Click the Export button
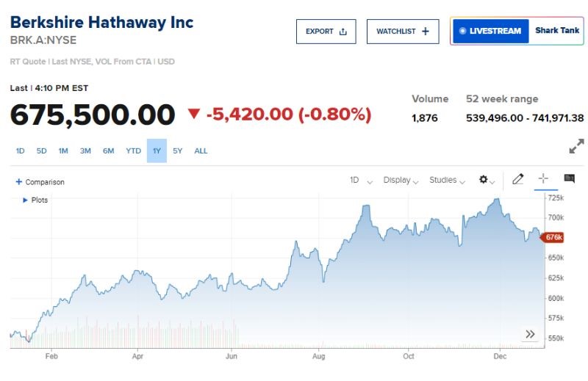The height and width of the screenshot is (381, 588). click(326, 32)
